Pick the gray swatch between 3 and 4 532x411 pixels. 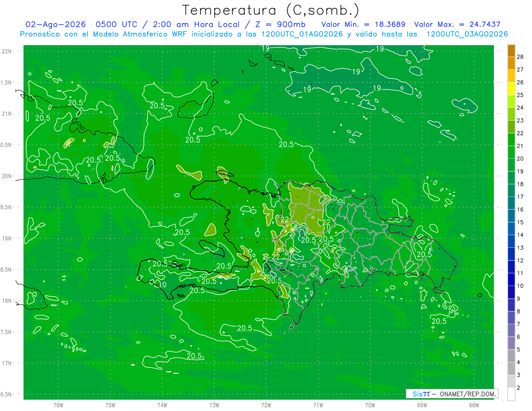pyautogui.click(x=511, y=368)
